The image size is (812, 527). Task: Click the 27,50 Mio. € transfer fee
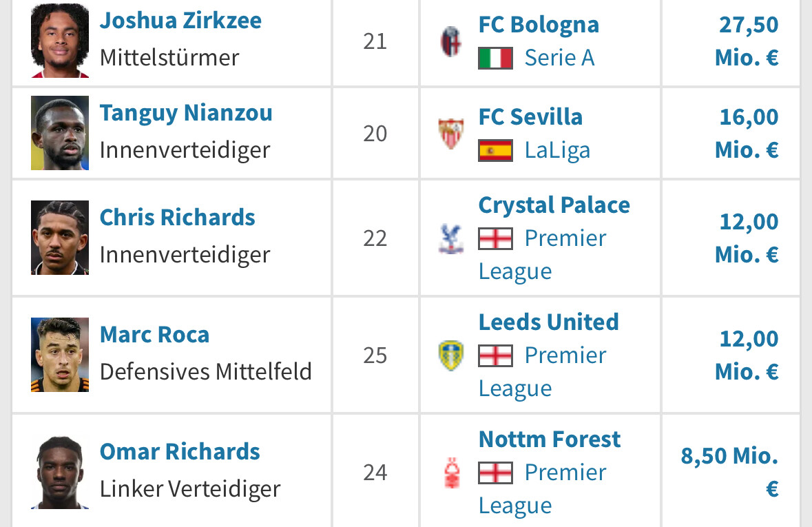747,41
